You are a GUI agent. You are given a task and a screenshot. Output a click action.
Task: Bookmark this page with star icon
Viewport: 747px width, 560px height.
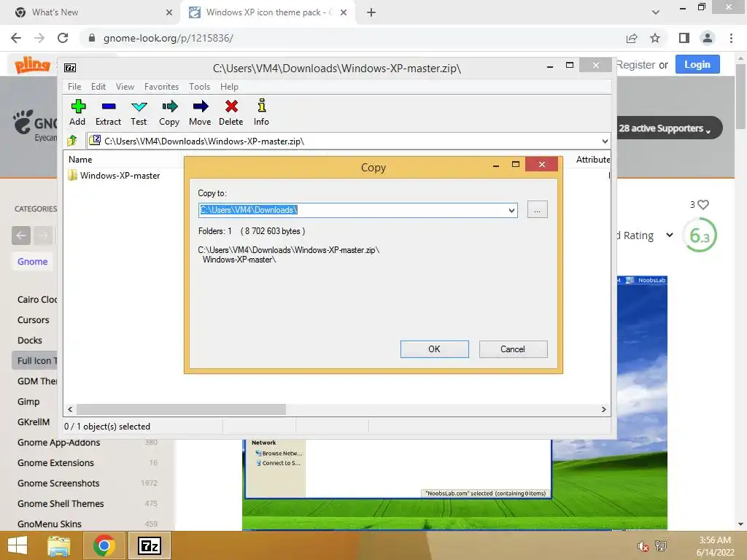point(655,38)
